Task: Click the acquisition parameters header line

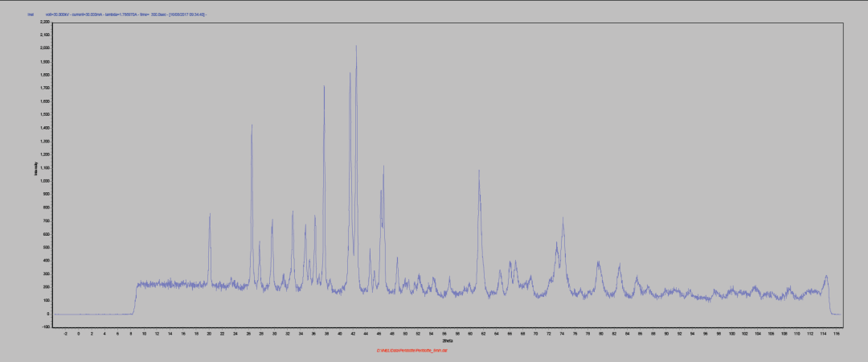Action: click(x=126, y=14)
